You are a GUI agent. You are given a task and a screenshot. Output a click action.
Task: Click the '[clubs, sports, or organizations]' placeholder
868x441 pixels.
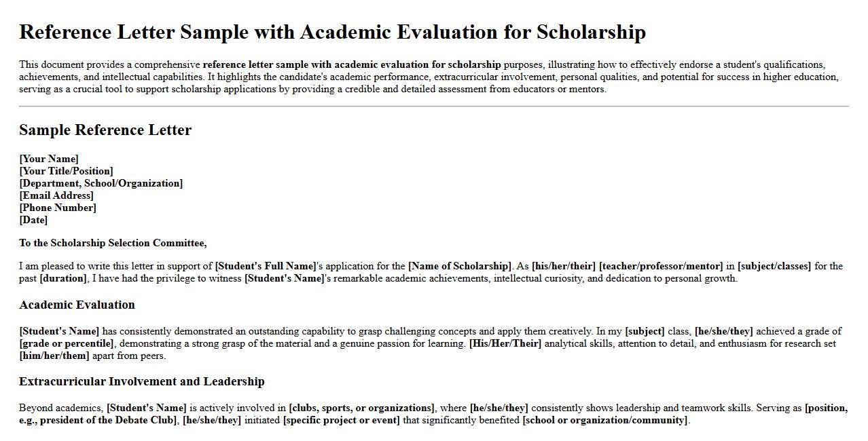(x=361, y=408)
